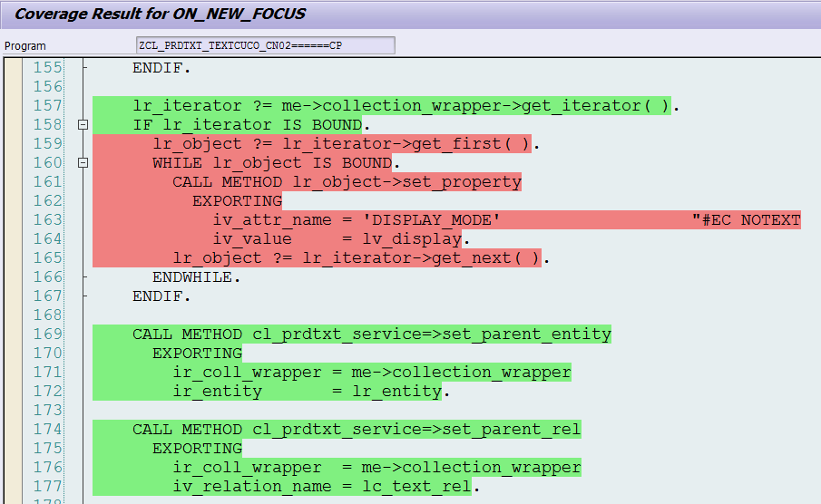Click the EXPORTING keyword on line 175
This screenshot has width=821, height=504.
click(198, 449)
